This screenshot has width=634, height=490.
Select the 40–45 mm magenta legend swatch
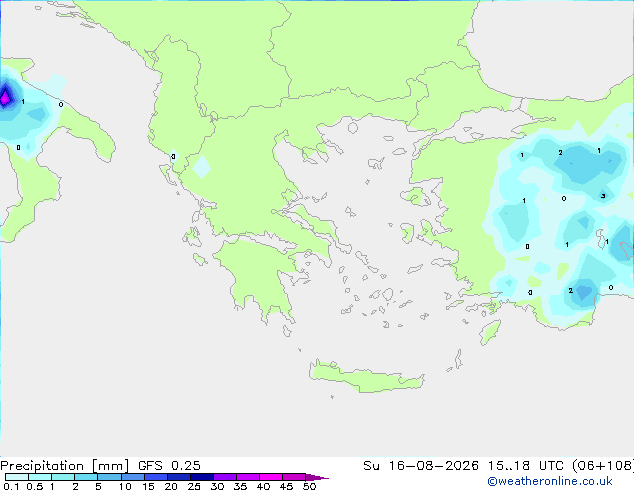click(271, 477)
